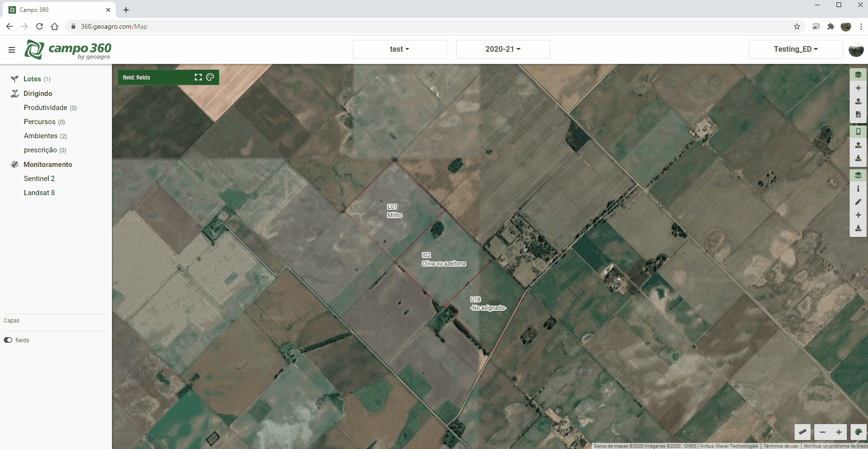
Task: Close the Campo 360 tab
Action: coord(108,10)
